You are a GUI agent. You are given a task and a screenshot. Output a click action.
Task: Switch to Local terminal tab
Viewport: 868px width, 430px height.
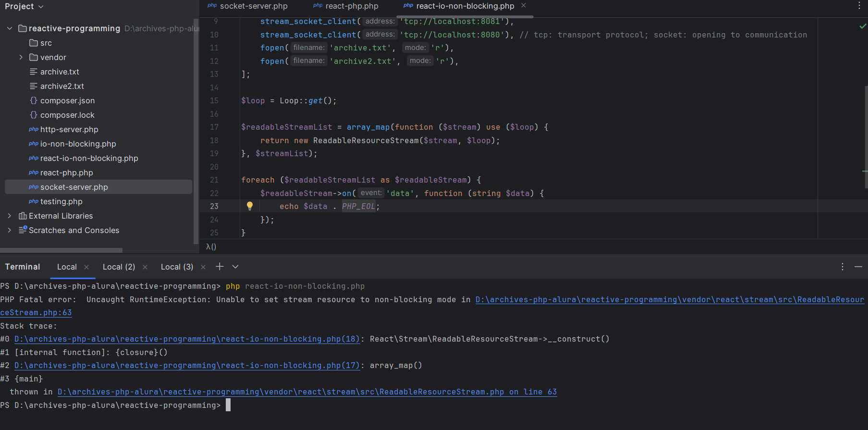(67, 267)
